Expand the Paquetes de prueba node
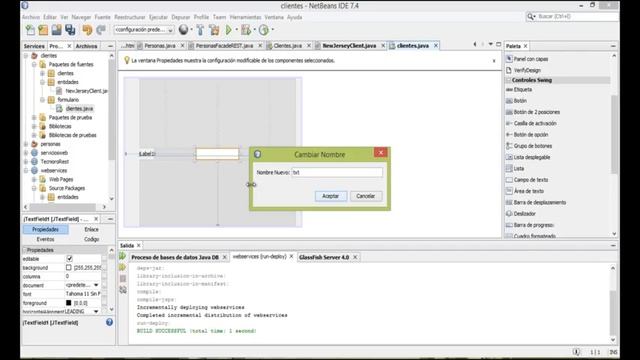Screen dimensions: 640x360 pos(34,118)
